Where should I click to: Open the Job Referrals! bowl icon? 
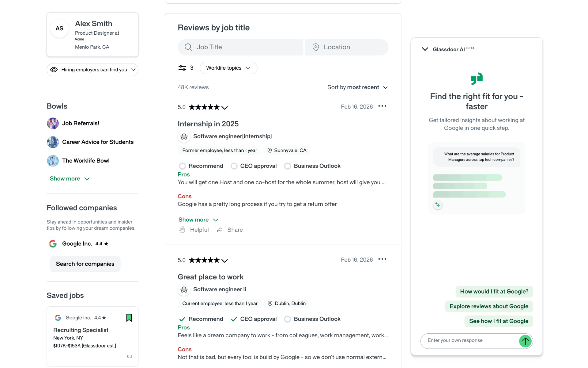53,123
